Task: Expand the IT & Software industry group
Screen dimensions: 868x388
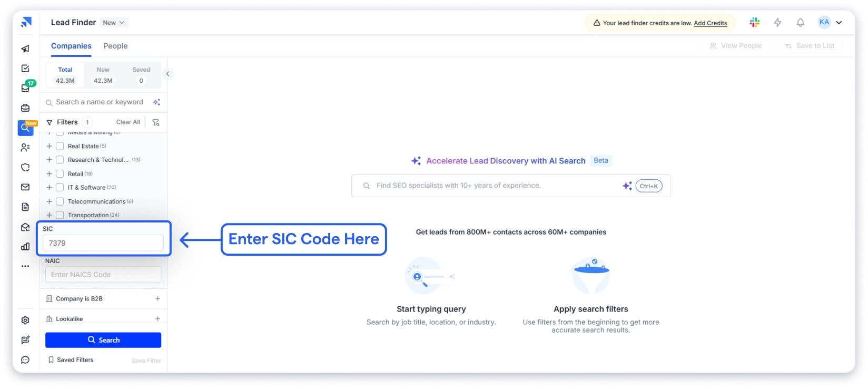Action: tap(49, 187)
